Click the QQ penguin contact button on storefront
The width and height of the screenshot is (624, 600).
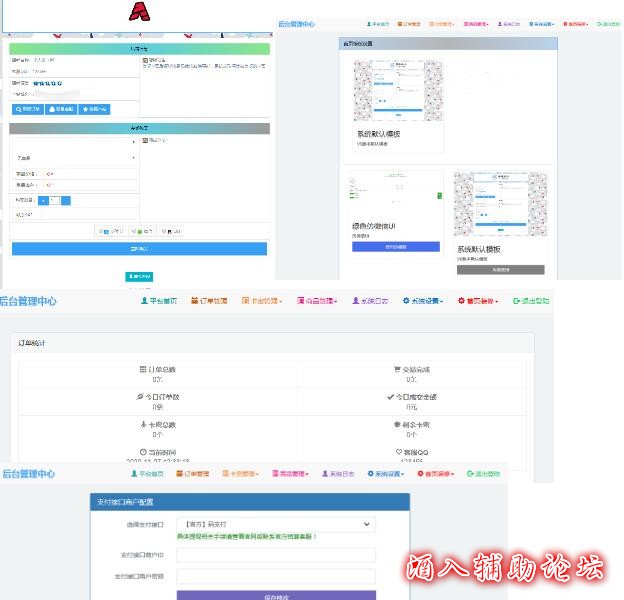61,109
